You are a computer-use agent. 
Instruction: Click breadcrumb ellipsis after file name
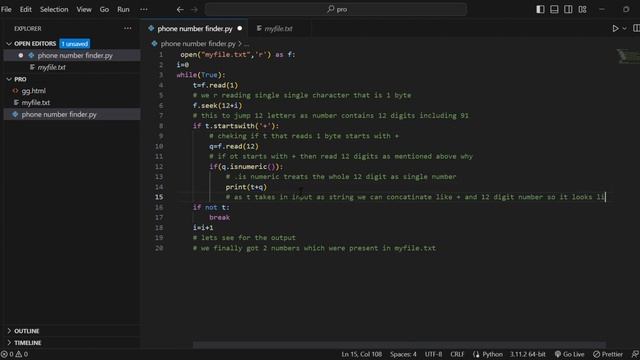tap(246, 43)
